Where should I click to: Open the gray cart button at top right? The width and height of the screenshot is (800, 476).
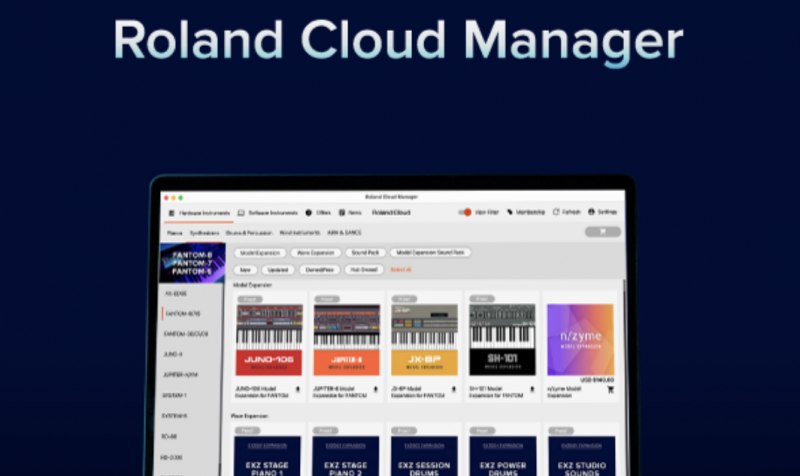(x=603, y=232)
